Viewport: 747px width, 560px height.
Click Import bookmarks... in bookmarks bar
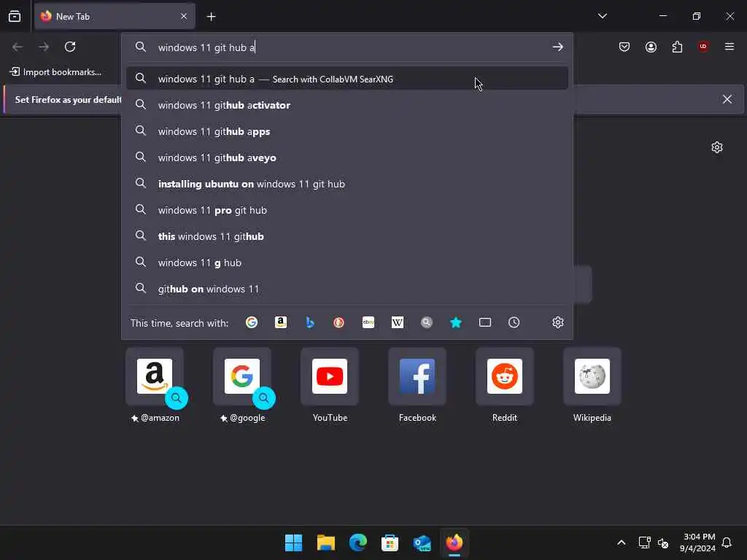pyautogui.click(x=55, y=72)
